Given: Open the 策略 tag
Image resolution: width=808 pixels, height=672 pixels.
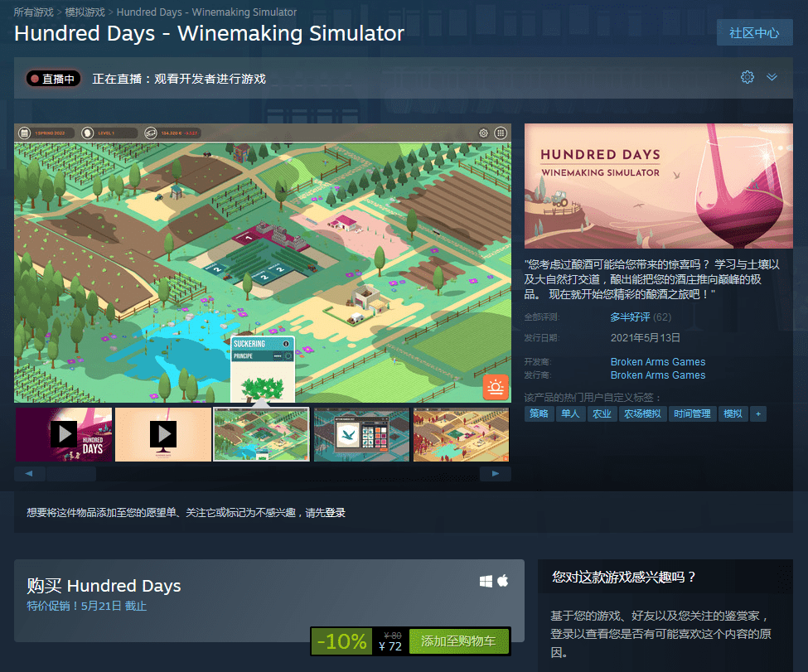Looking at the screenshot, I should point(539,413).
